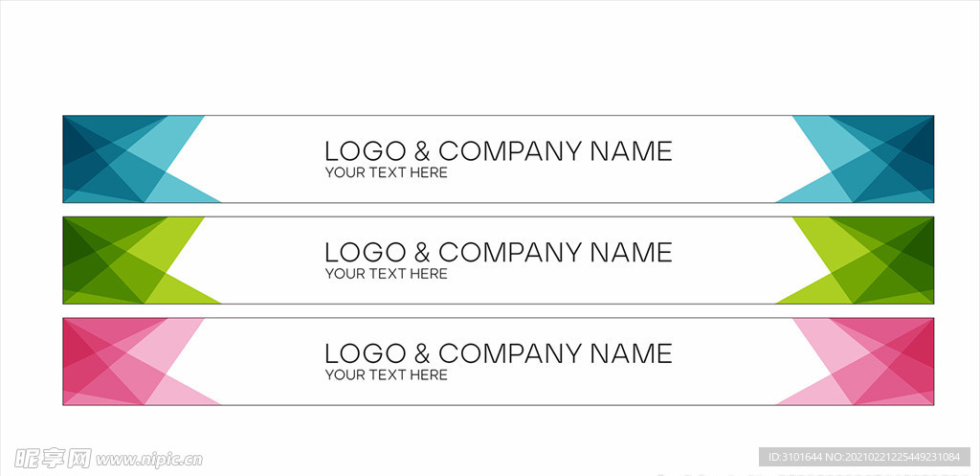Select YOUR TEXT HERE in the green banner
This screenshot has width=980, height=476.
coord(387,274)
